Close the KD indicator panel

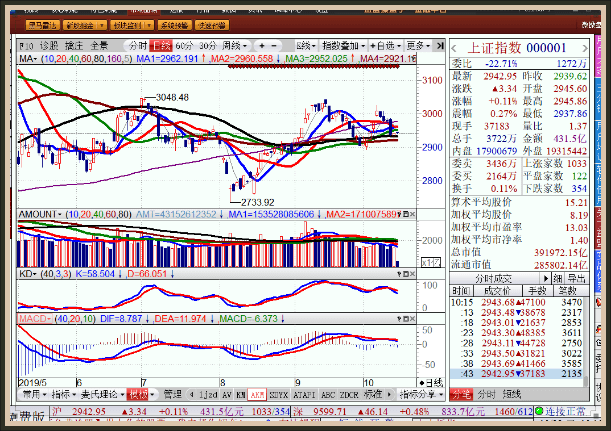(412, 274)
